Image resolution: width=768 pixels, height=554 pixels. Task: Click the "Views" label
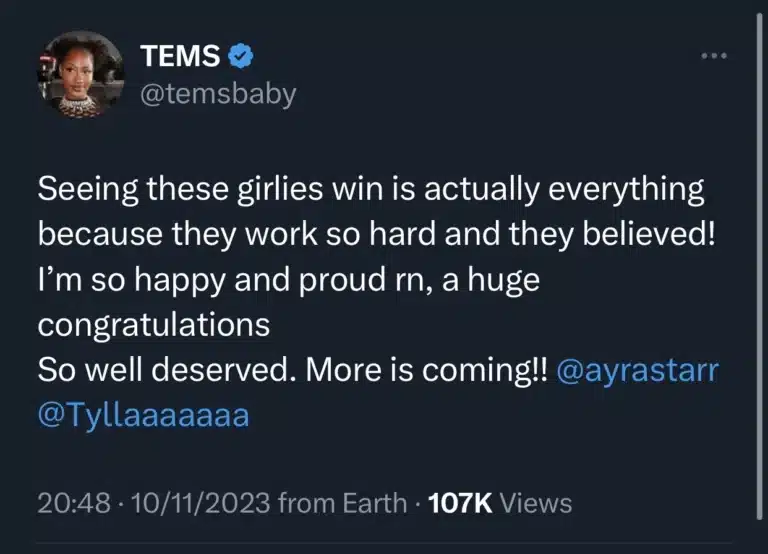(539, 502)
